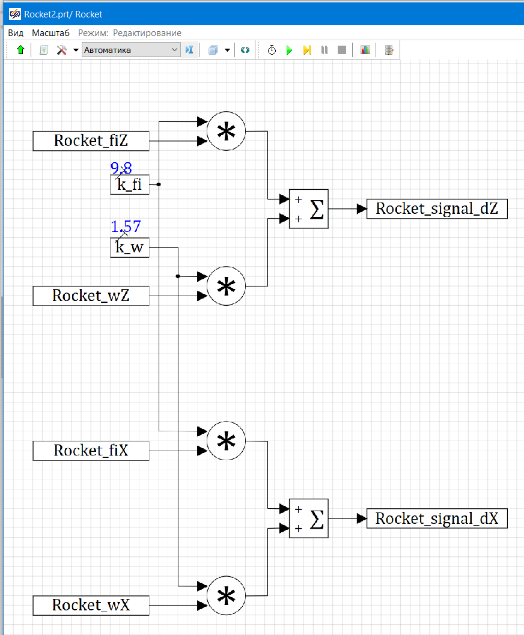Open the Вид menu

point(16,33)
